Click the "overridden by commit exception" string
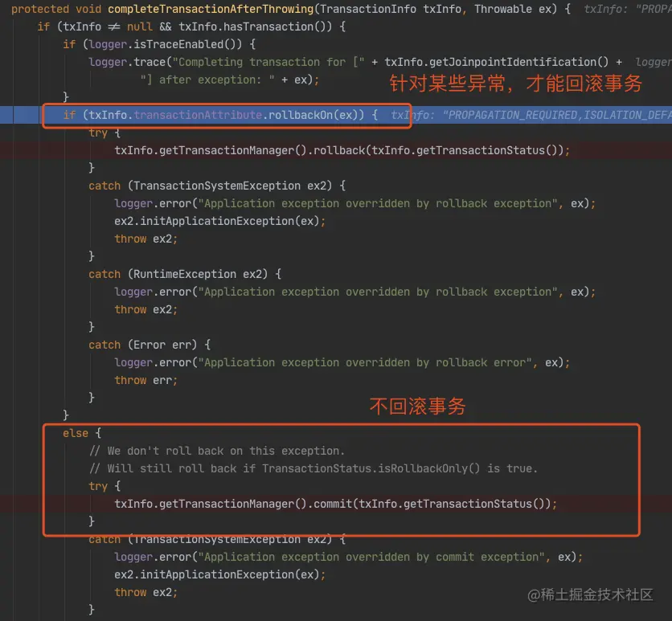 pyautogui.click(x=371, y=557)
